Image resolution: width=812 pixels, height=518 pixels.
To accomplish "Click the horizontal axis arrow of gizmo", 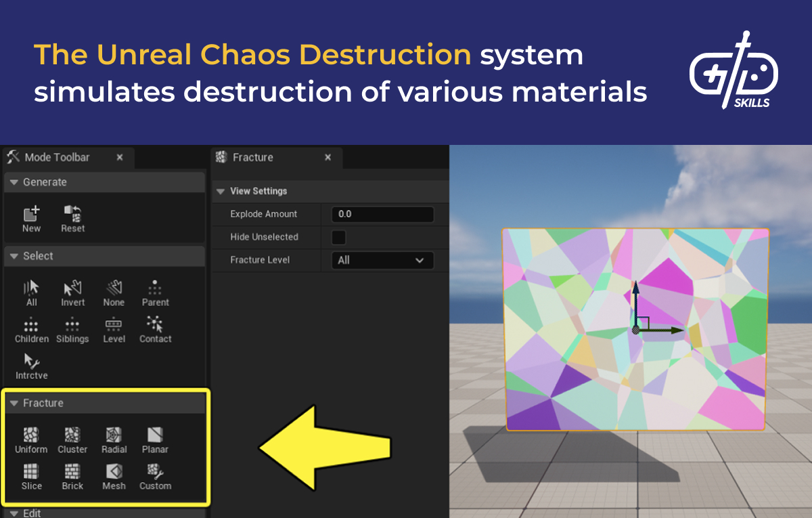I will [660, 330].
